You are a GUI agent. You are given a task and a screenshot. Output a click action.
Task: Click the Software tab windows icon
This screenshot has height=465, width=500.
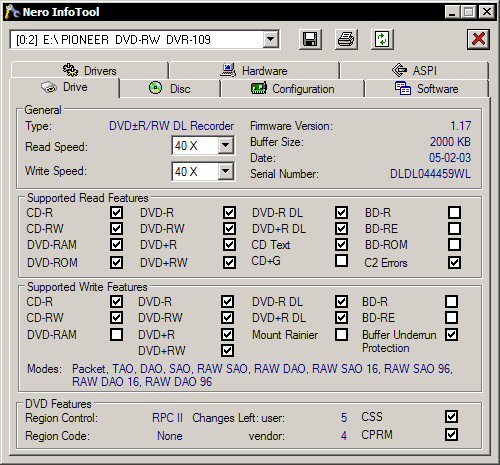click(403, 89)
